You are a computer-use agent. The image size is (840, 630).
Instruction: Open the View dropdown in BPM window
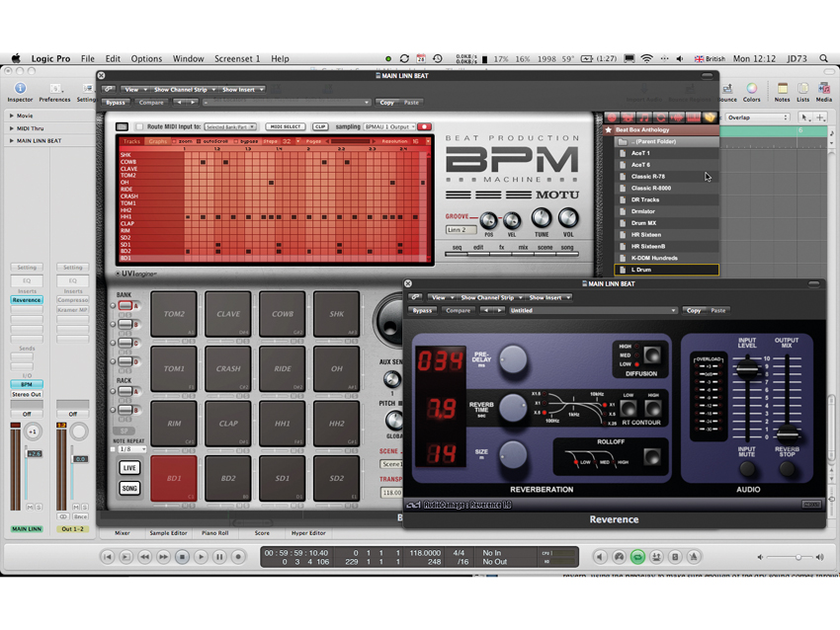coord(134,90)
